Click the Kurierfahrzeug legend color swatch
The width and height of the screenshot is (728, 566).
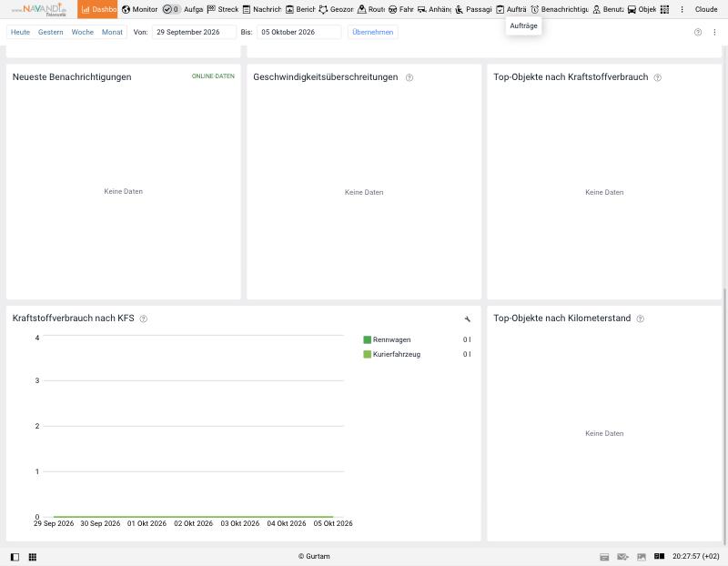click(368, 354)
